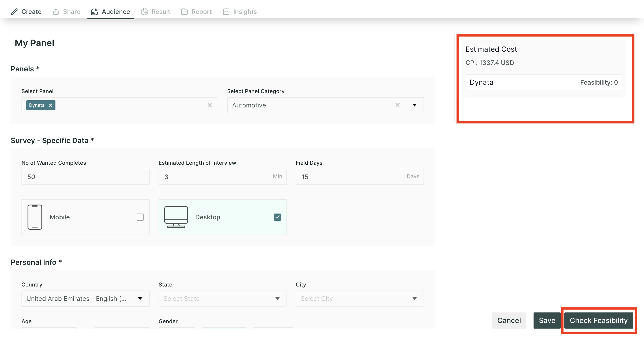The height and width of the screenshot is (342, 644).
Task: Click the Dynata feasibility row
Action: tap(544, 82)
